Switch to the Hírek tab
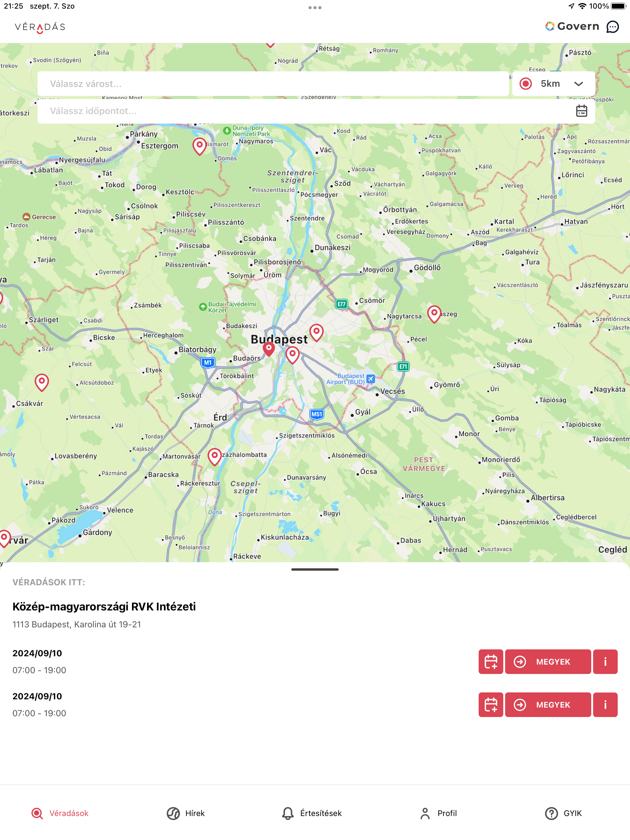 point(186,813)
